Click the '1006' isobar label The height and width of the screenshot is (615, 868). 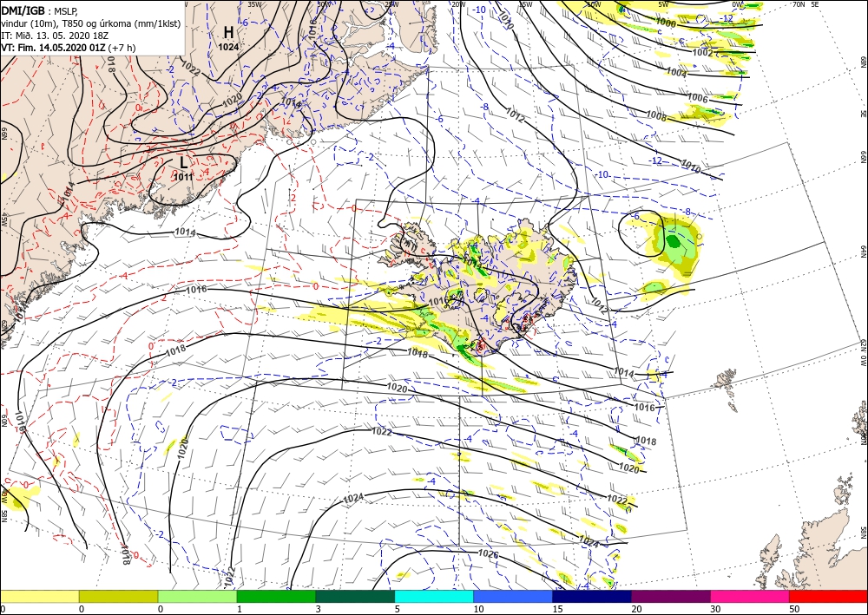pyautogui.click(x=697, y=98)
